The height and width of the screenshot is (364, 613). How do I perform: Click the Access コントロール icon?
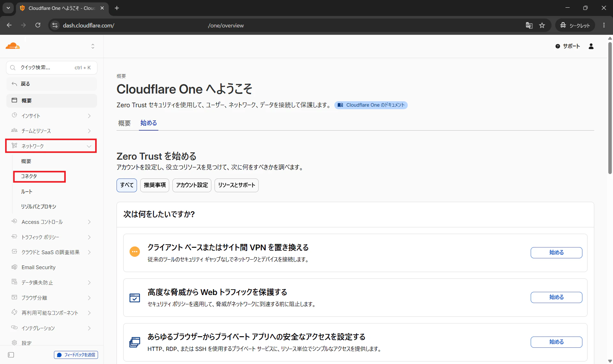[x=14, y=221]
